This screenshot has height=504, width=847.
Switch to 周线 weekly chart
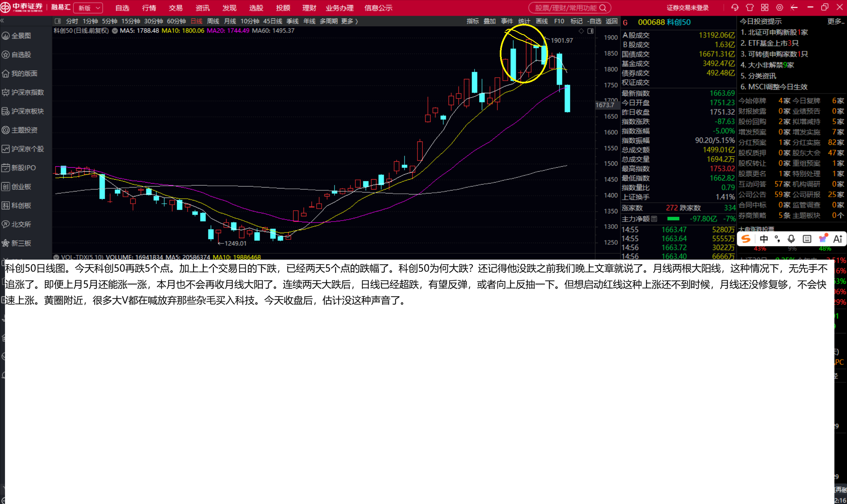point(213,21)
